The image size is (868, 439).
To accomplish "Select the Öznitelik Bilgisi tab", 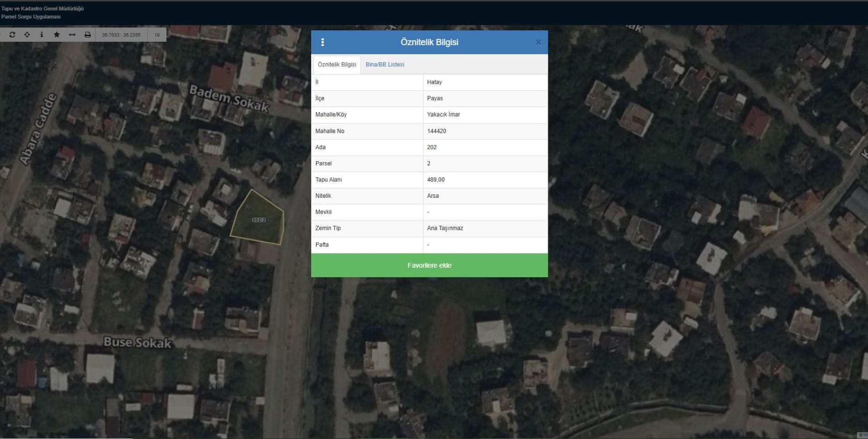I will tap(337, 65).
